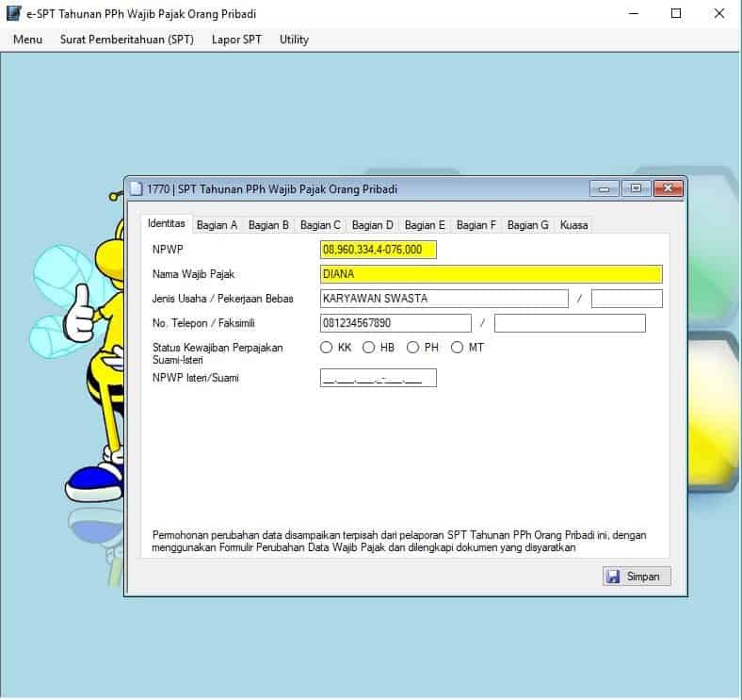
Task: Click the floppy disk icon on Simpan
Action: [613, 576]
